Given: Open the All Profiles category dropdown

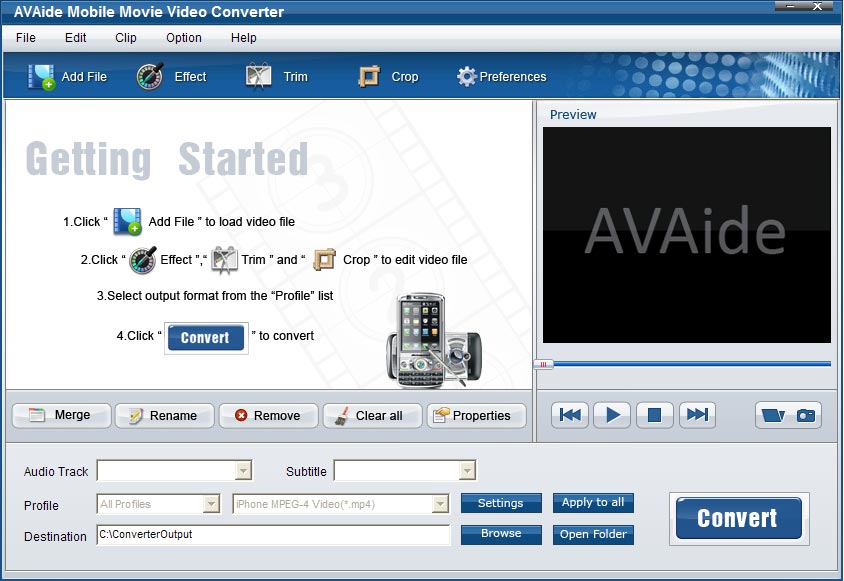Looking at the screenshot, I should click(211, 504).
